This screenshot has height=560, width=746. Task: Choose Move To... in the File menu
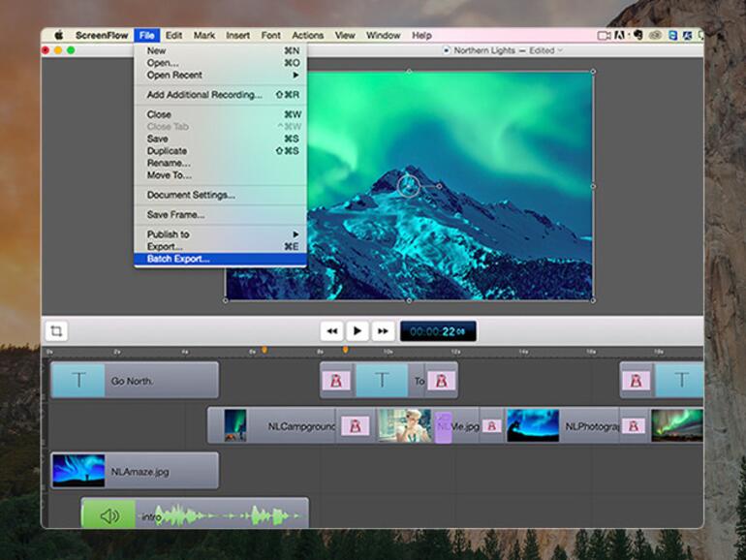coord(220,175)
